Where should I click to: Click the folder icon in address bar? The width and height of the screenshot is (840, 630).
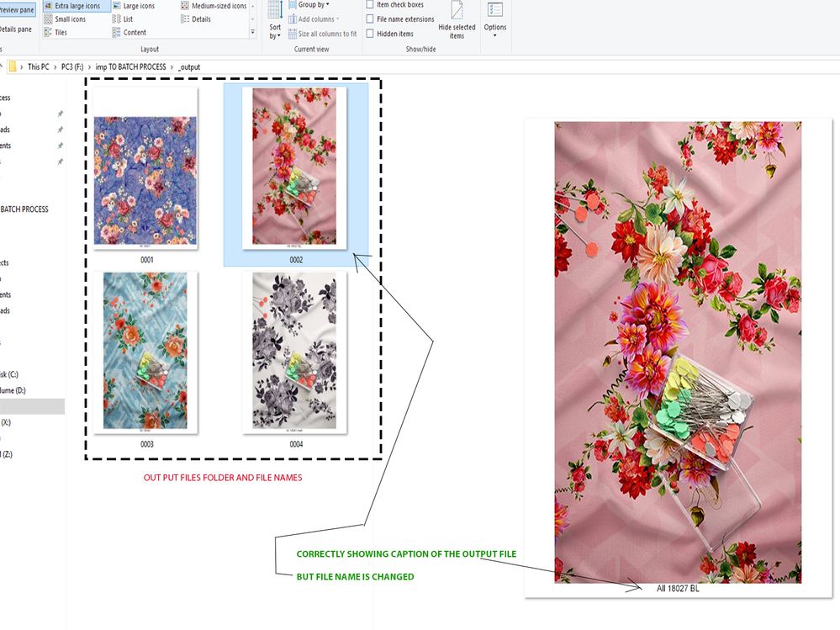coord(13,67)
